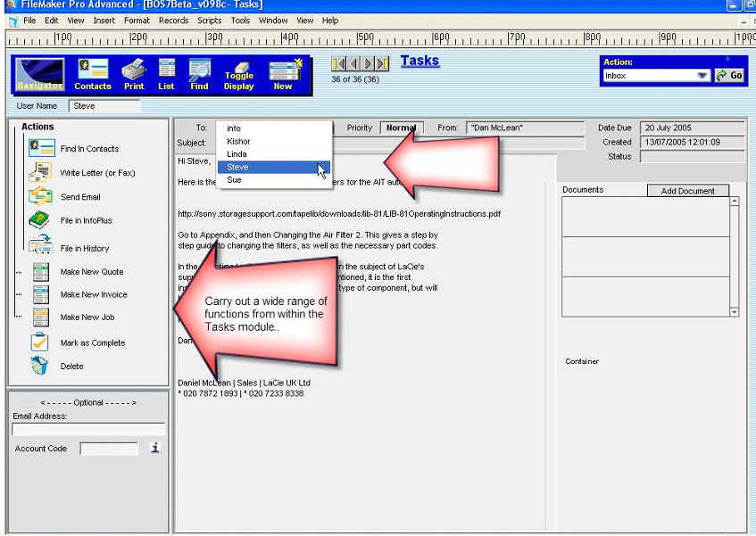Screen dimensions: 756x536
Task: Click the Account Code input field
Action: click(x=110, y=449)
